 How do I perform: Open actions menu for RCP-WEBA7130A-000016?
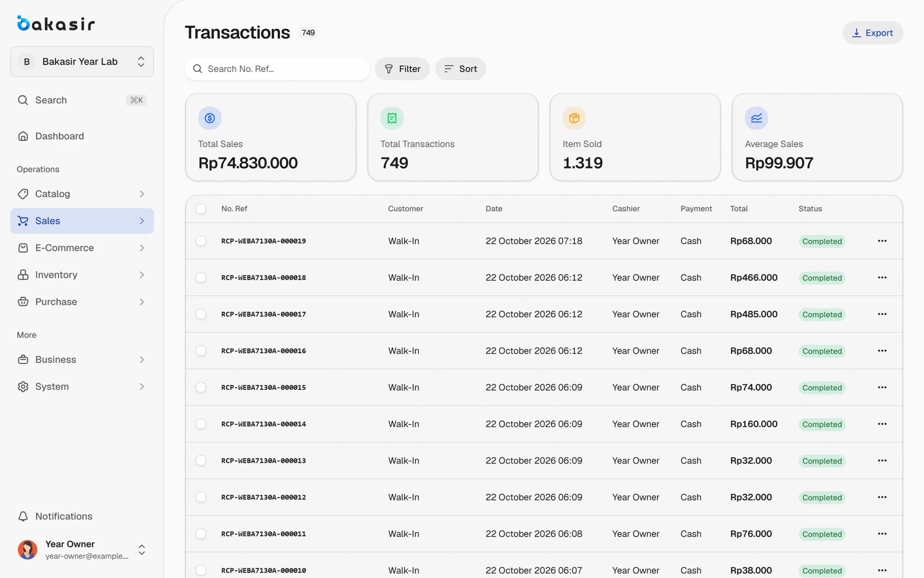(882, 350)
